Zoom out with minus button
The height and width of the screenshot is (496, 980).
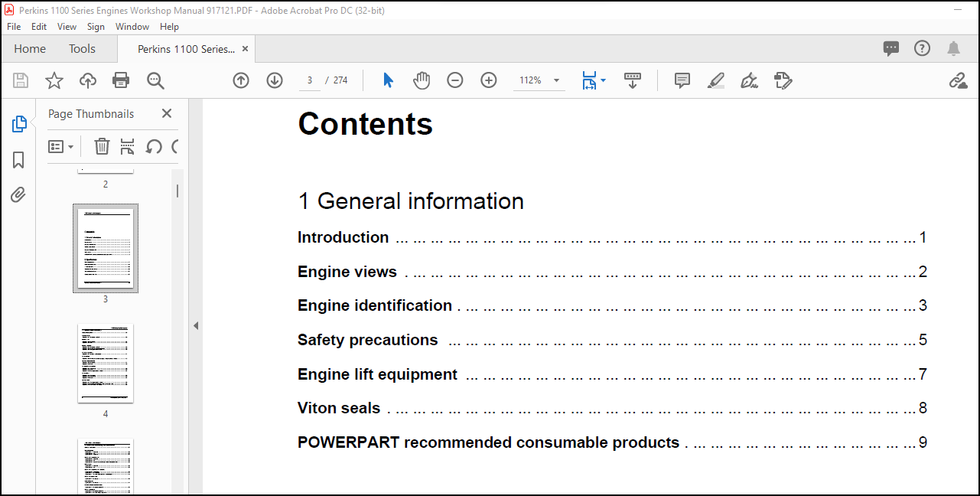(x=455, y=80)
